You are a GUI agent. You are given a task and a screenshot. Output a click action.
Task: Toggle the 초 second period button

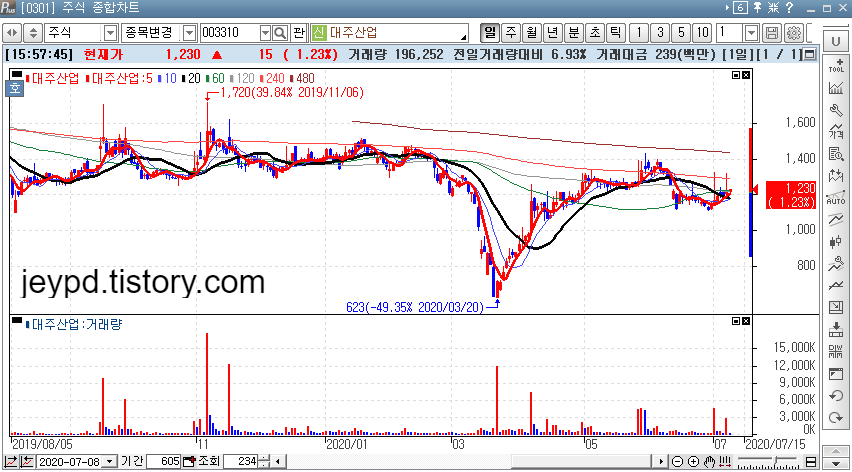(595, 33)
